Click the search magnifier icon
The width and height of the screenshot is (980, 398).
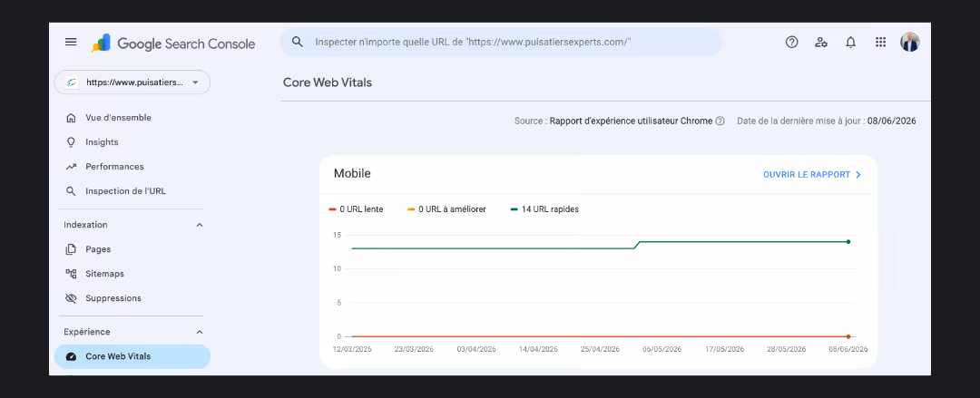298,42
